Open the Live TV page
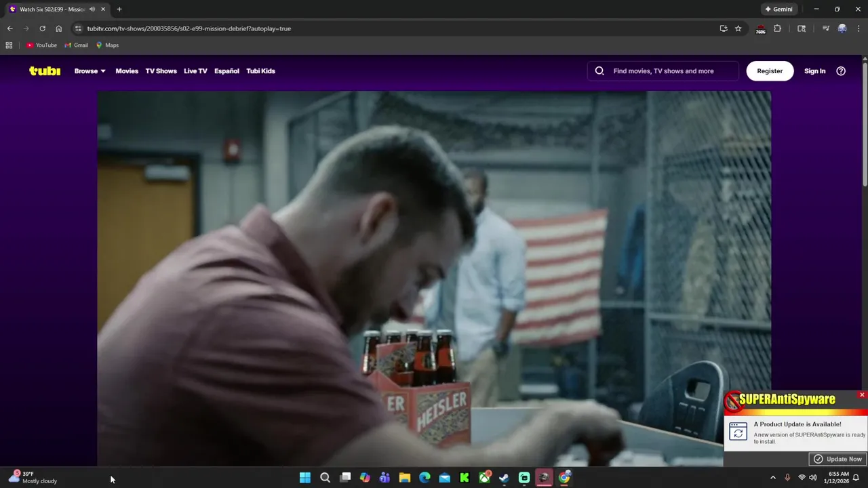Screen dimensions: 868x488 coord(195,70)
